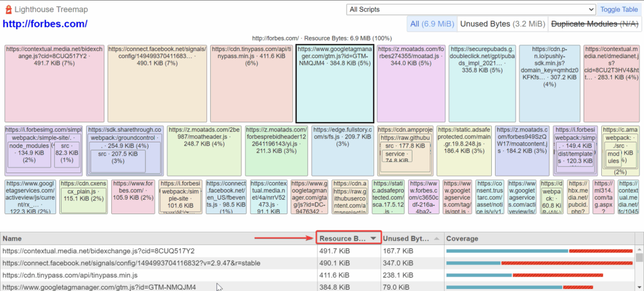Viewport: 644px width, 291px height.
Task: Select the tinypass.min.js table row
Action: coord(157,275)
